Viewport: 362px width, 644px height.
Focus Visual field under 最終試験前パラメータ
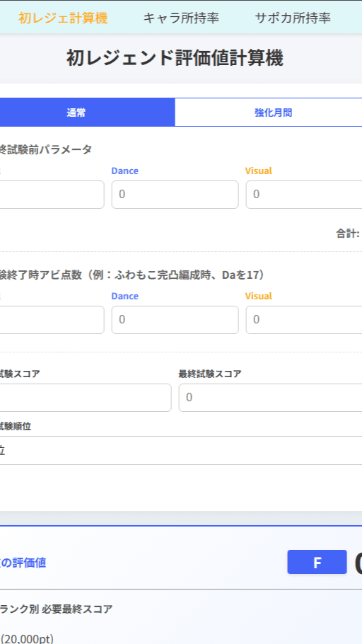[x=304, y=195]
